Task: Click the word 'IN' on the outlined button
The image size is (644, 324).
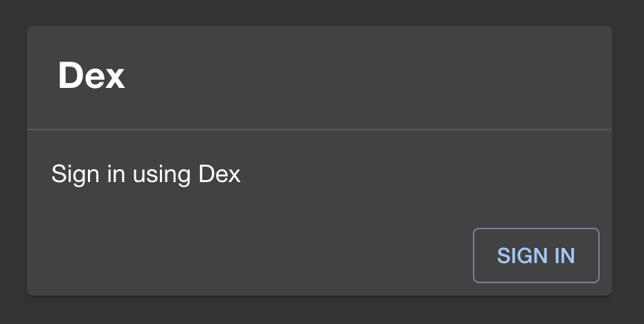Action: pos(564,255)
